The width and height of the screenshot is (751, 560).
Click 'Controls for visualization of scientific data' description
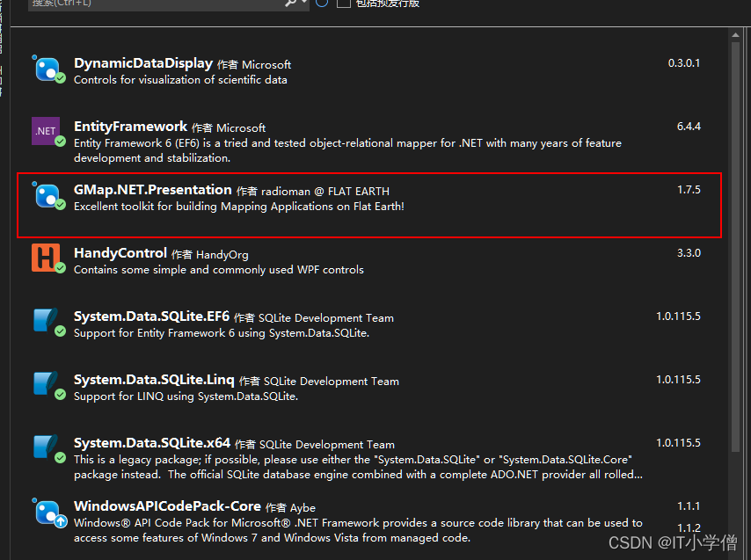[x=180, y=80]
